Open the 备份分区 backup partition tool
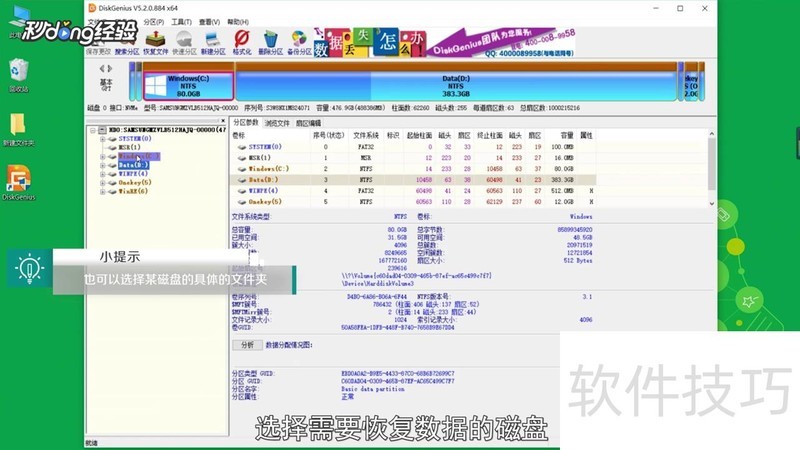The height and width of the screenshot is (450, 800). point(299,43)
